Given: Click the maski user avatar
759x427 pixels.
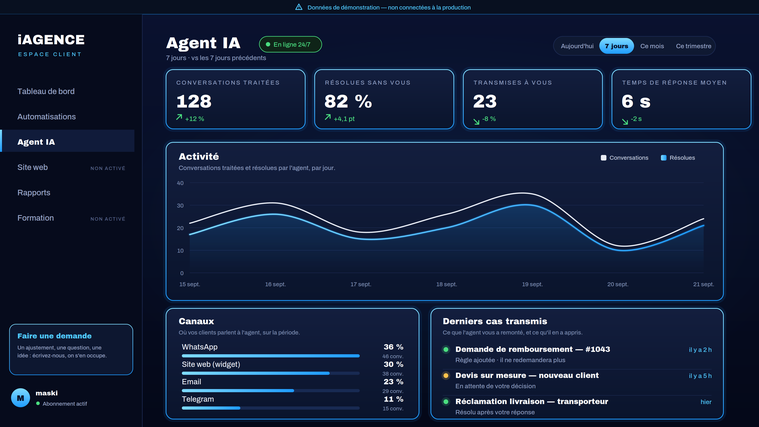Looking at the screenshot, I should coord(20,397).
